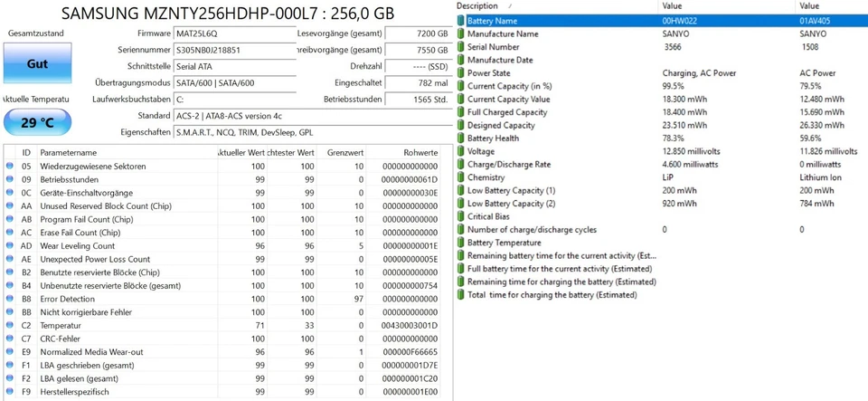Select the LBA geschrieben (gesamt) row
This screenshot has height=401, width=868.
pos(222,366)
